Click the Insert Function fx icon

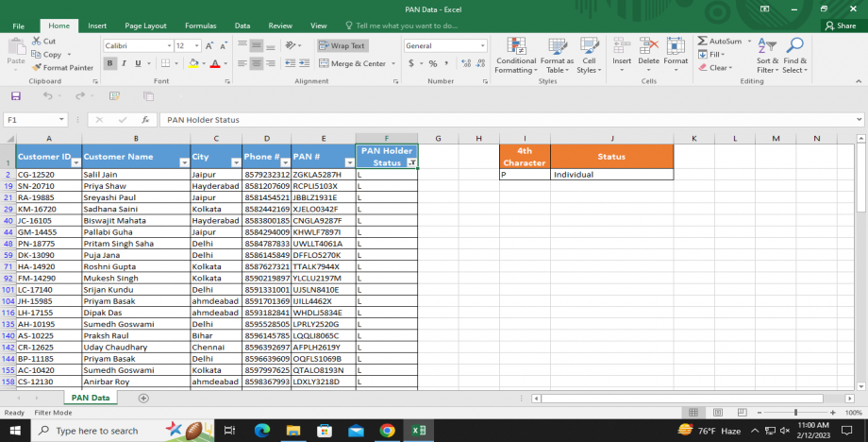[x=145, y=120]
